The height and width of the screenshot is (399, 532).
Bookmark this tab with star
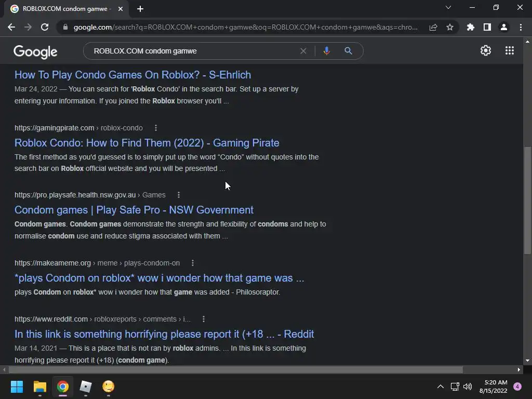[x=450, y=27]
